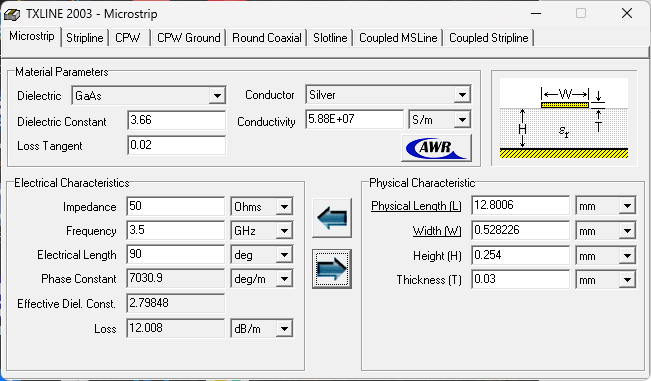Switch to the CPW tab
651x381 pixels.
pos(128,38)
